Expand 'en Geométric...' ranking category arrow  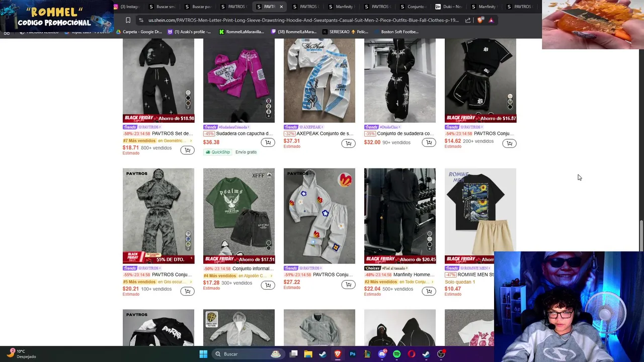[x=191, y=141]
